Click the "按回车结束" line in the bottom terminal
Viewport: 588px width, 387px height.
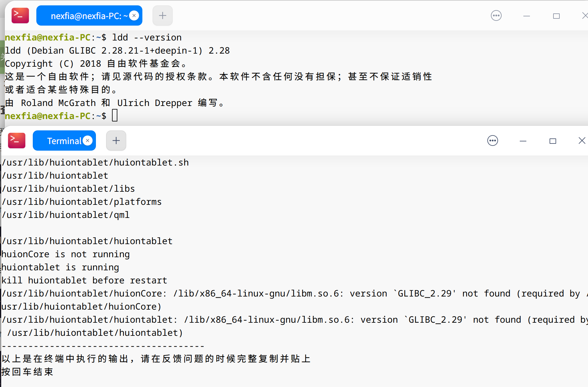[x=27, y=372]
